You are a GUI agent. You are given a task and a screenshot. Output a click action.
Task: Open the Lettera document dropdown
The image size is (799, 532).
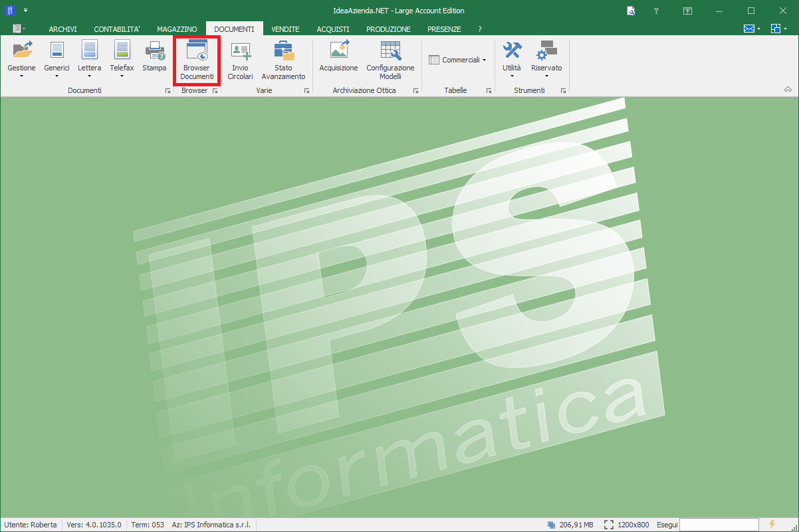pos(89,59)
